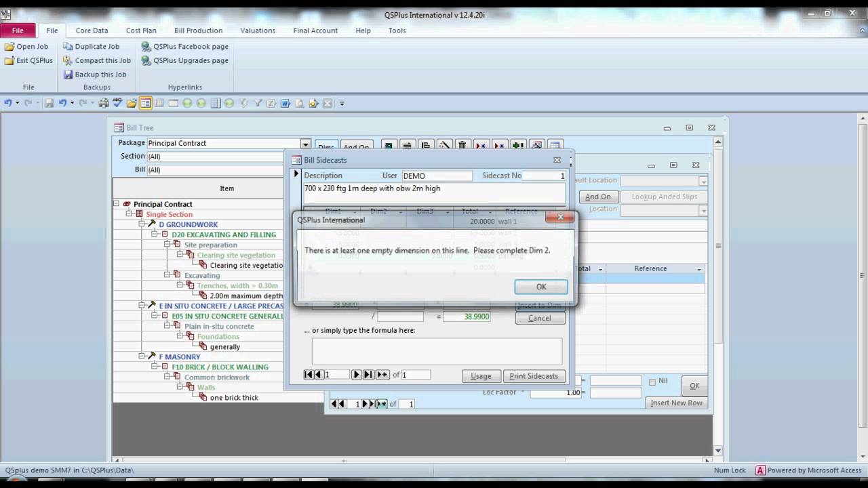Toggle the Nil checkbox
Screen dimensions: 868x488
(x=652, y=382)
